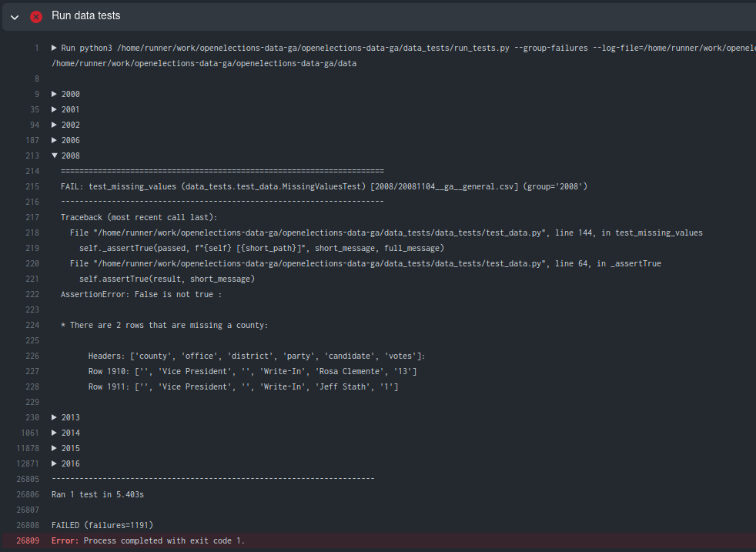Select the 2 rows missing a county line
756x552 pixels.
(x=165, y=326)
